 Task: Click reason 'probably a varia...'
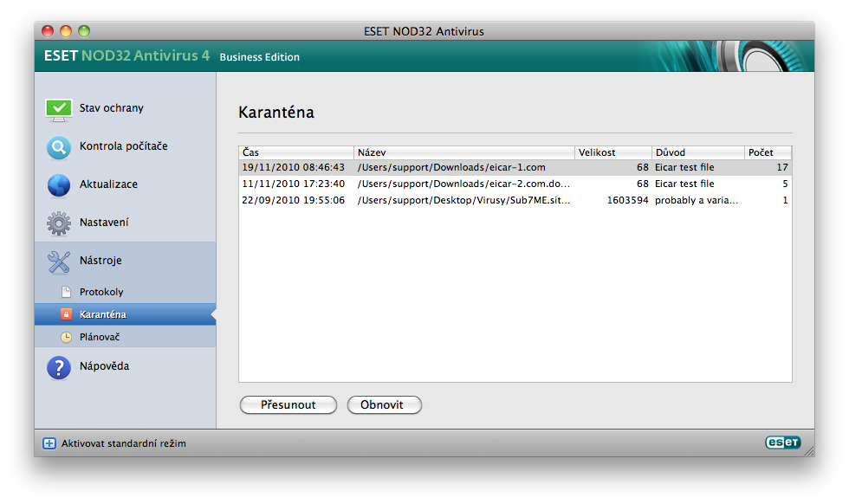point(697,200)
